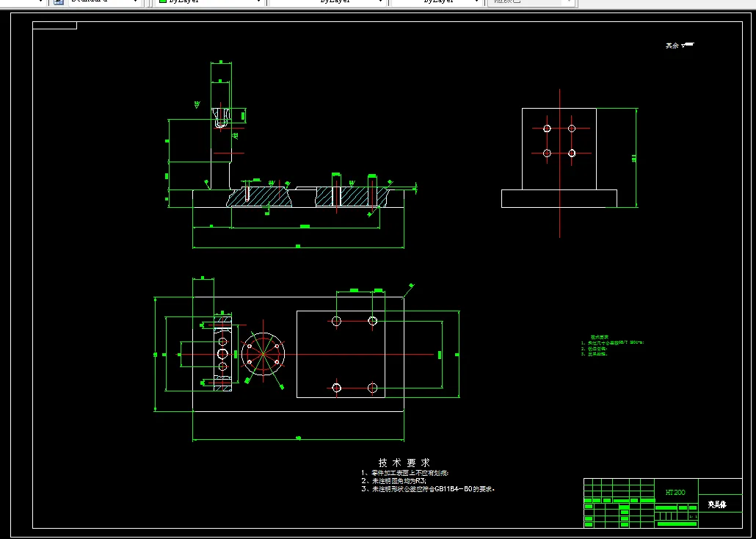Pick the upper-left hole of the rectangular plate
756x539 pixels.
[337, 321]
